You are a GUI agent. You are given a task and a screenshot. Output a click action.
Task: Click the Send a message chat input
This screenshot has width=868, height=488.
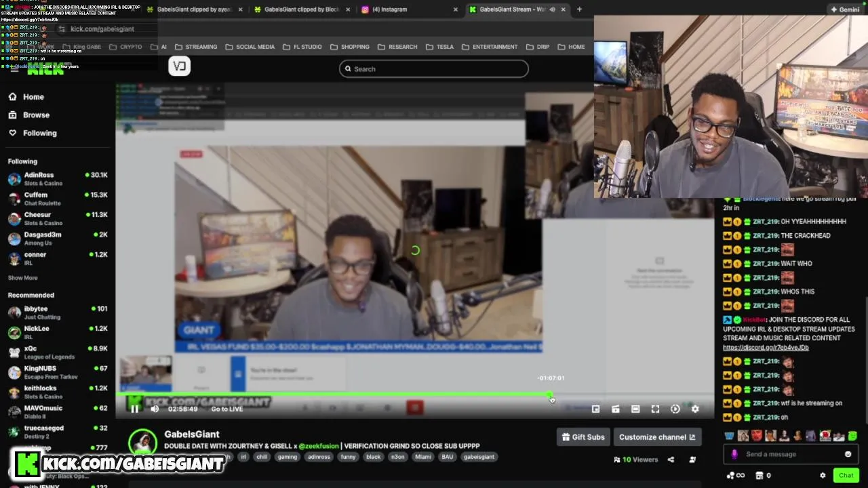coord(790,454)
